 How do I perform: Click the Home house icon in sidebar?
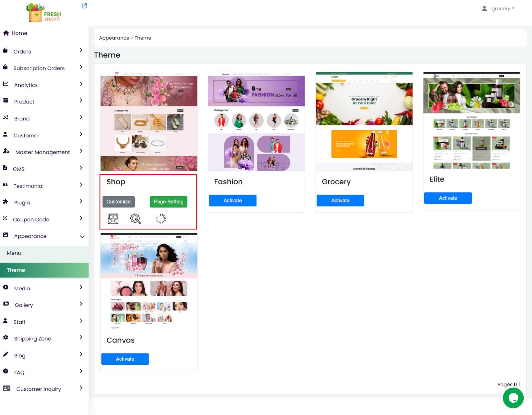(x=6, y=33)
